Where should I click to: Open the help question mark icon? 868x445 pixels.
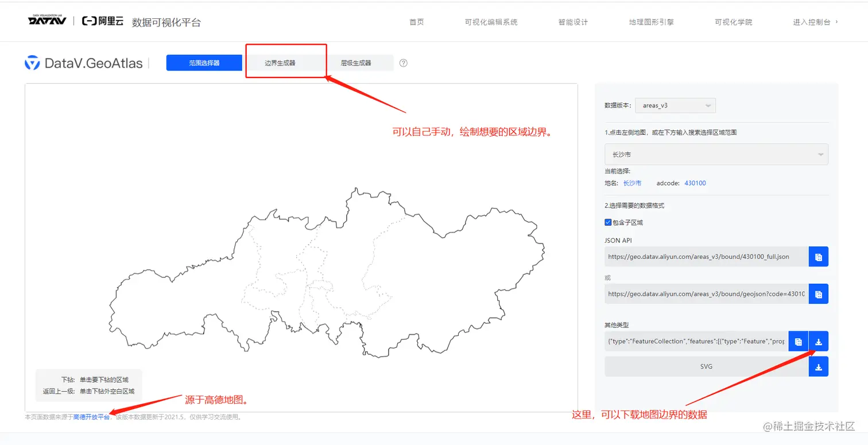pos(403,63)
